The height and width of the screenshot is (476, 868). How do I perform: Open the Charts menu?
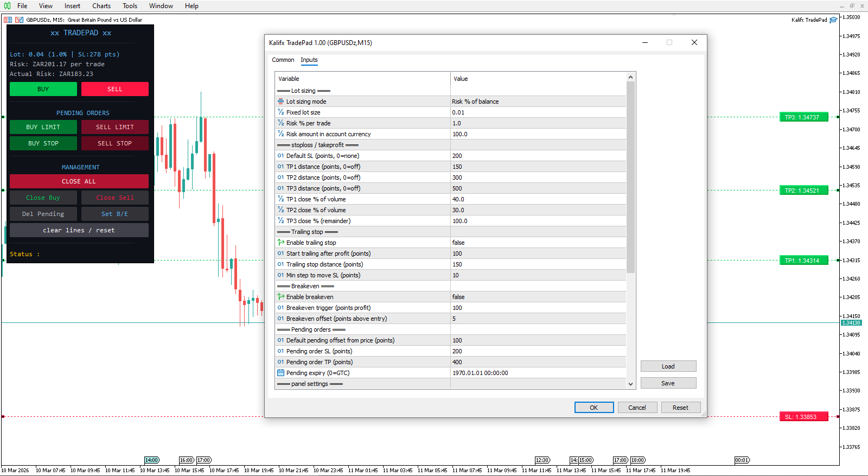(x=101, y=6)
